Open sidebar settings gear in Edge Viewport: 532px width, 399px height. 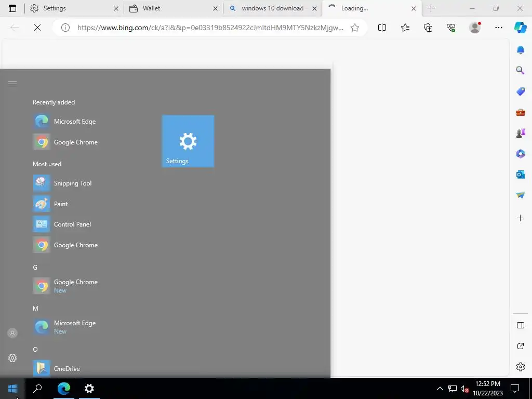point(521,367)
